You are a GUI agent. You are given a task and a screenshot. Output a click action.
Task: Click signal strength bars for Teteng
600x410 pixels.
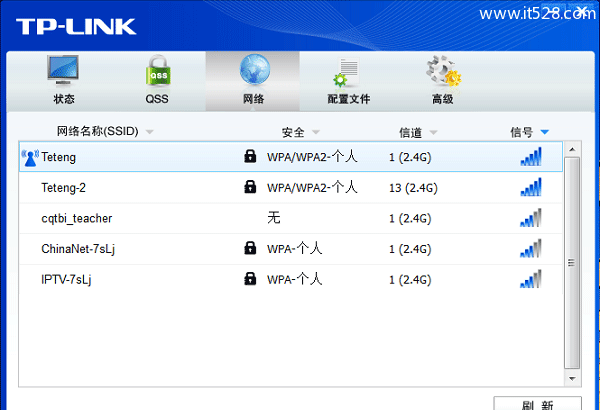(531, 157)
